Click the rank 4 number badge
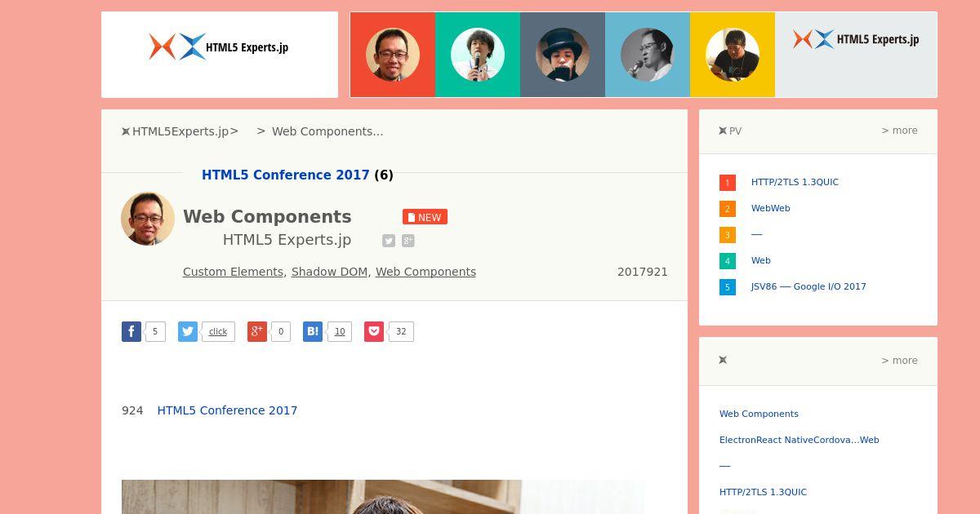This screenshot has height=514, width=980. [728, 261]
